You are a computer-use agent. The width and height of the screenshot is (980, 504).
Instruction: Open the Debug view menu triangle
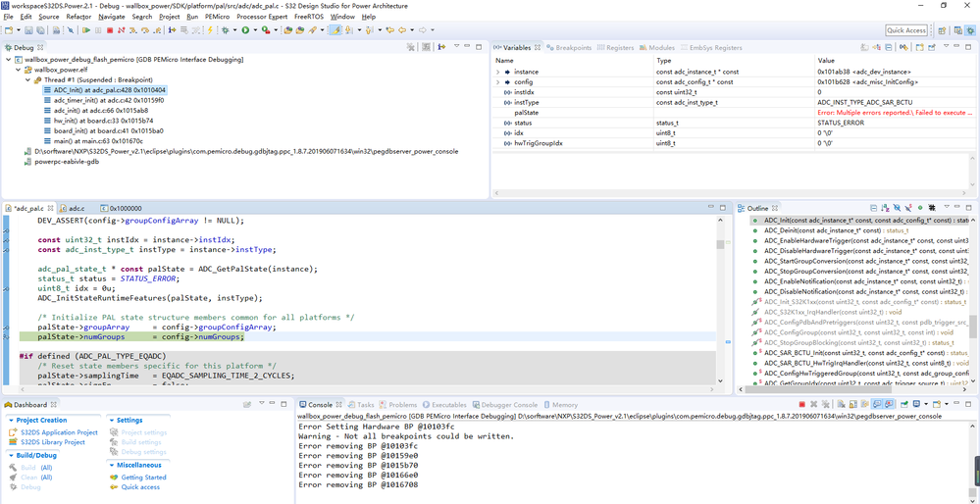(457, 47)
